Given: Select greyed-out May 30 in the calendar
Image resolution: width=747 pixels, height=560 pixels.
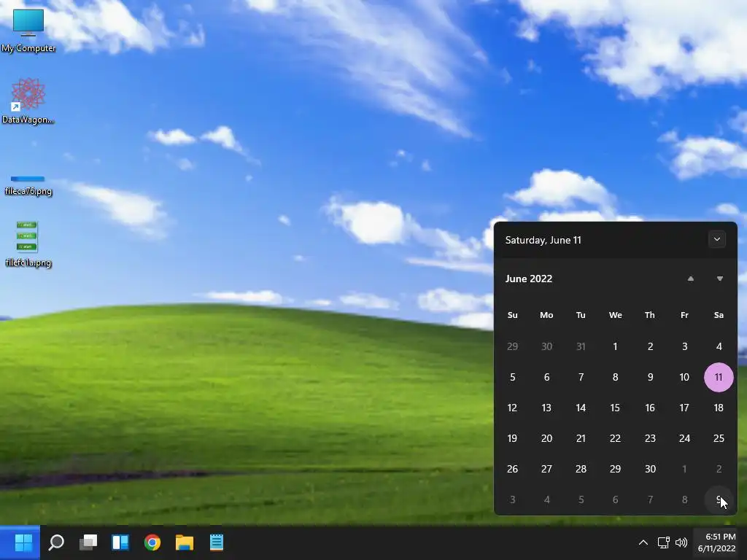Looking at the screenshot, I should [546, 346].
